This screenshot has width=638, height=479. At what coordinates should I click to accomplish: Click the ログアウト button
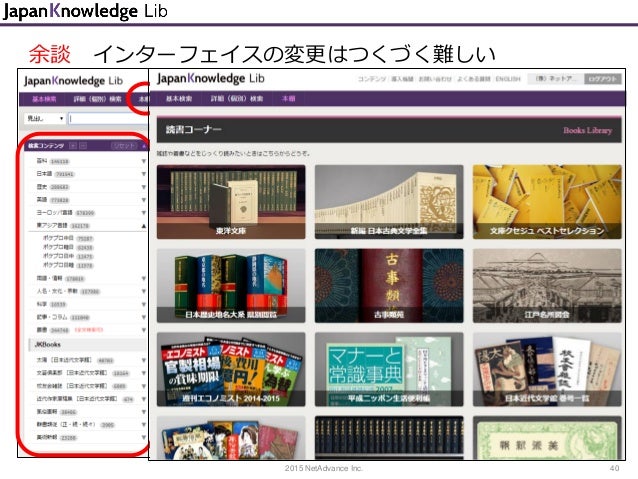(603, 79)
